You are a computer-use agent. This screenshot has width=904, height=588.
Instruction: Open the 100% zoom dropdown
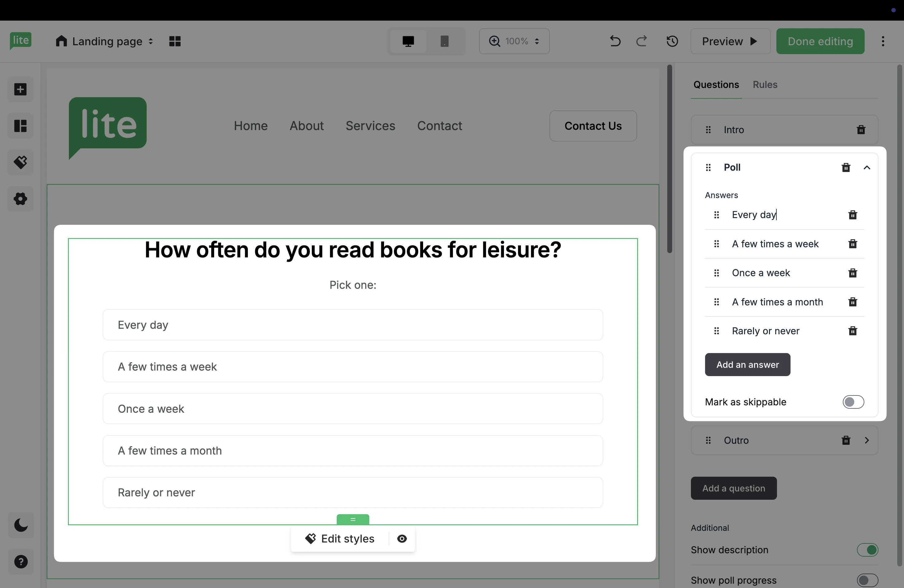(x=514, y=41)
